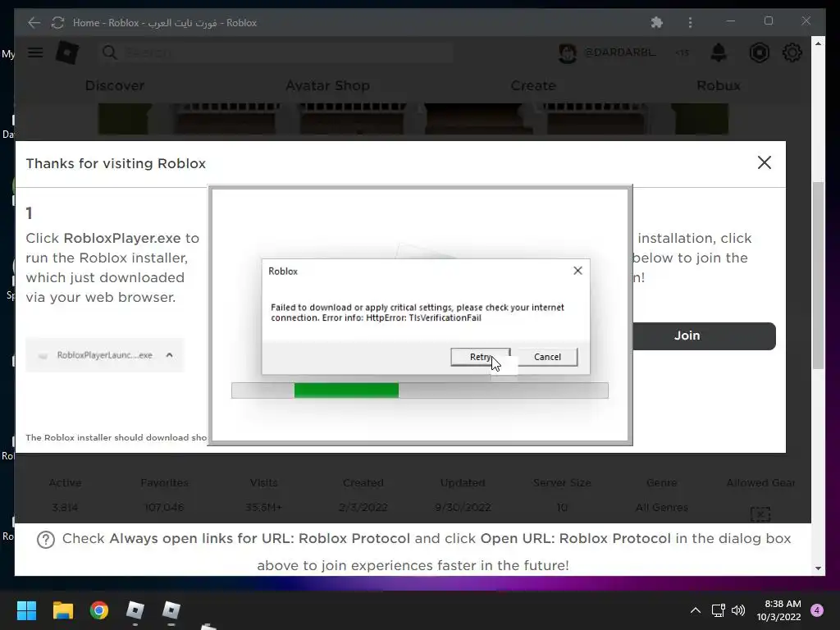Click the installer progress bar
The image size is (840, 630).
pos(419,390)
